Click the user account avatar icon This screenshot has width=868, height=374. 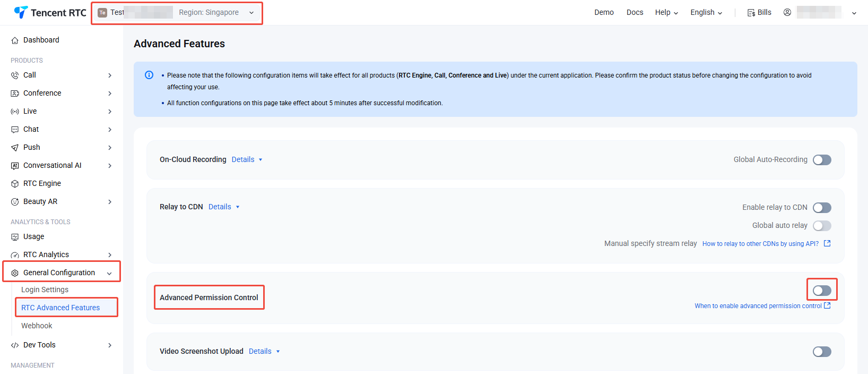coord(787,12)
